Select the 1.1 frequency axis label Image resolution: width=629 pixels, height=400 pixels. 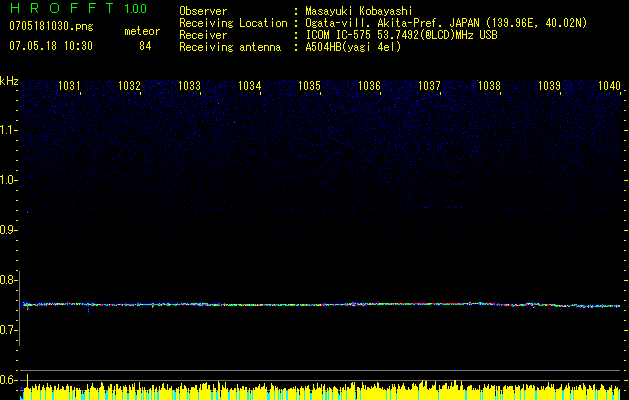point(9,130)
